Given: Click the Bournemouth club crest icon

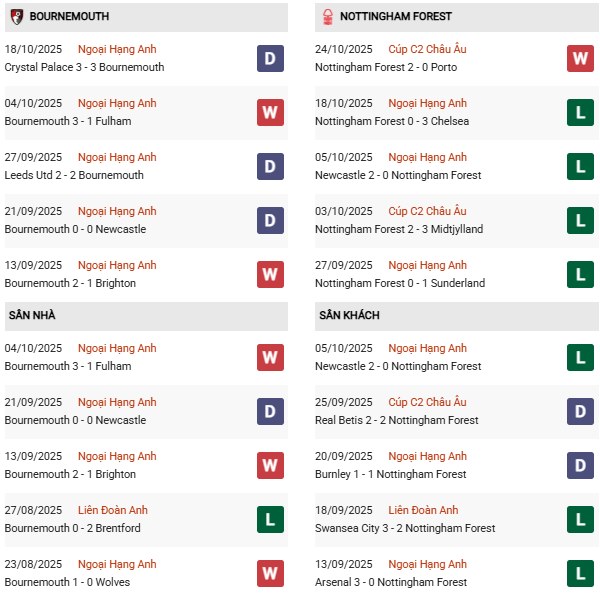Looking at the screenshot, I should (16, 17).
